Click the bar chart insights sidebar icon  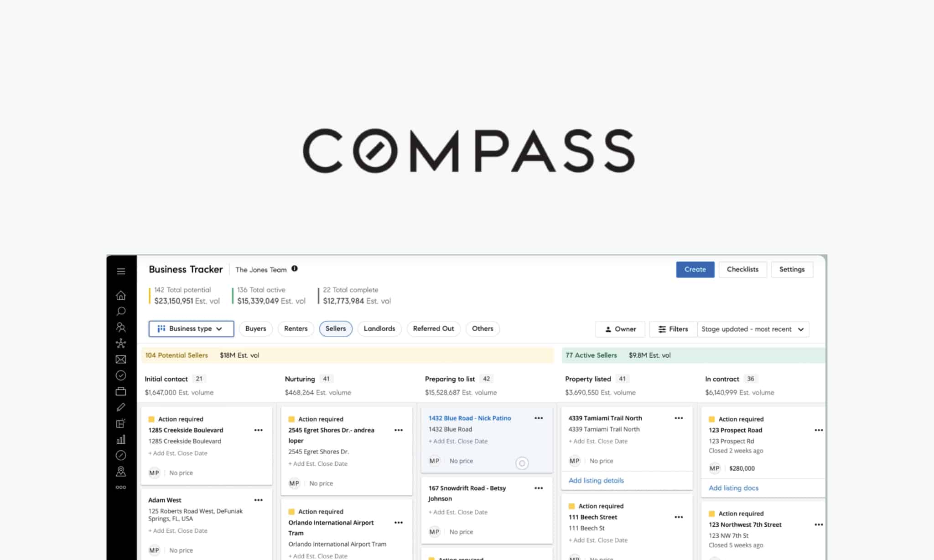121,440
